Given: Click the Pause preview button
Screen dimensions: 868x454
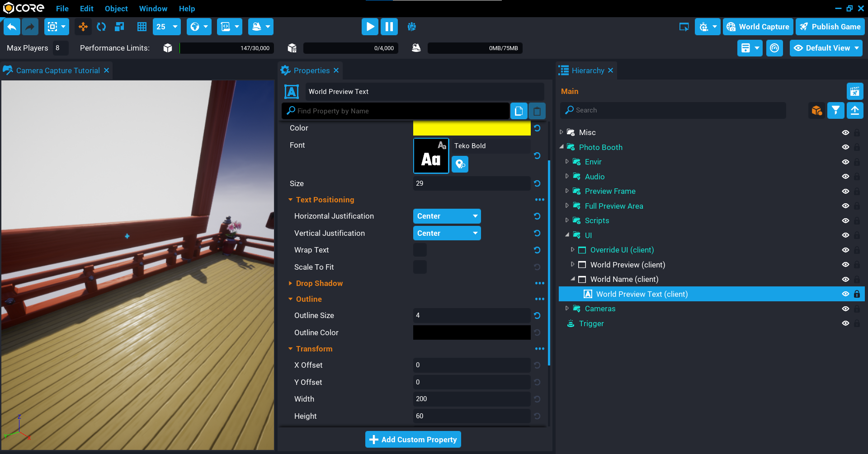Looking at the screenshot, I should click(389, 27).
